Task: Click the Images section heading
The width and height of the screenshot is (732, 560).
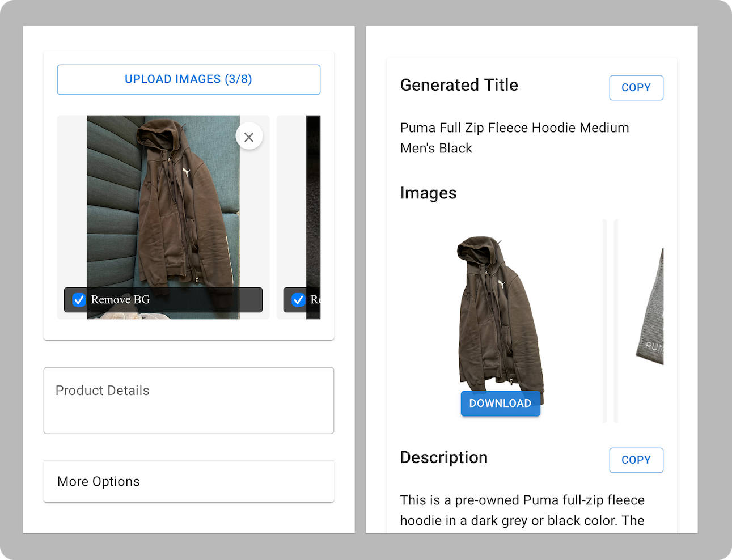Action: point(428,193)
